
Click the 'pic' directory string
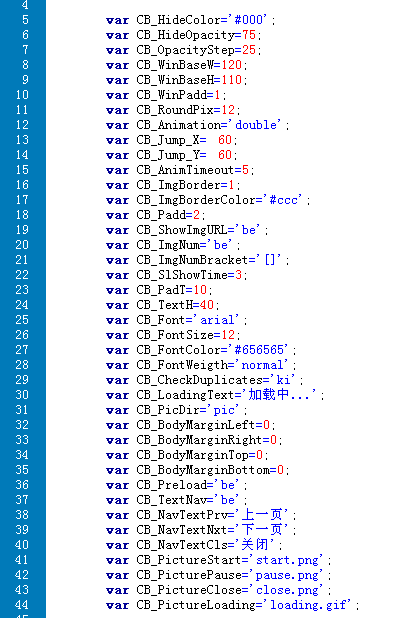coord(224,410)
